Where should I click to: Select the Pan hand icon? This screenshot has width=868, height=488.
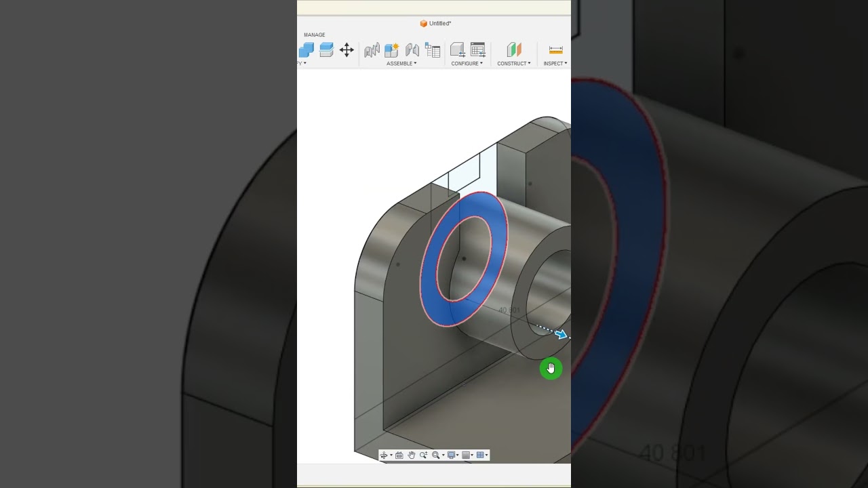412,455
